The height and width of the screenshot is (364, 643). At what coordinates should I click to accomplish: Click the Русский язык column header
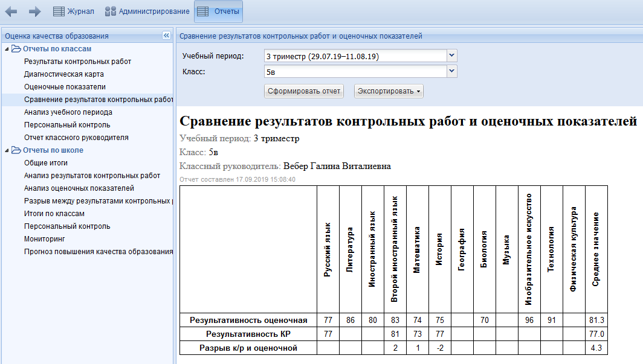(x=328, y=249)
